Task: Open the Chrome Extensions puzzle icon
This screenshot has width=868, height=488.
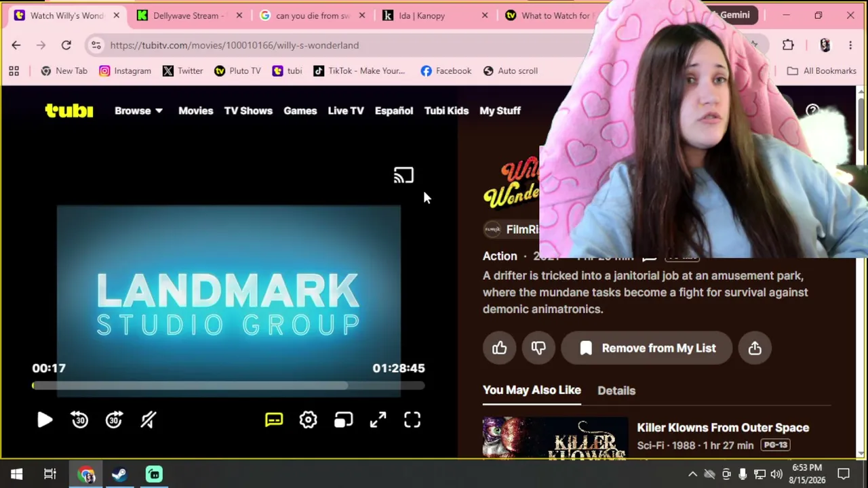Action: [788, 45]
